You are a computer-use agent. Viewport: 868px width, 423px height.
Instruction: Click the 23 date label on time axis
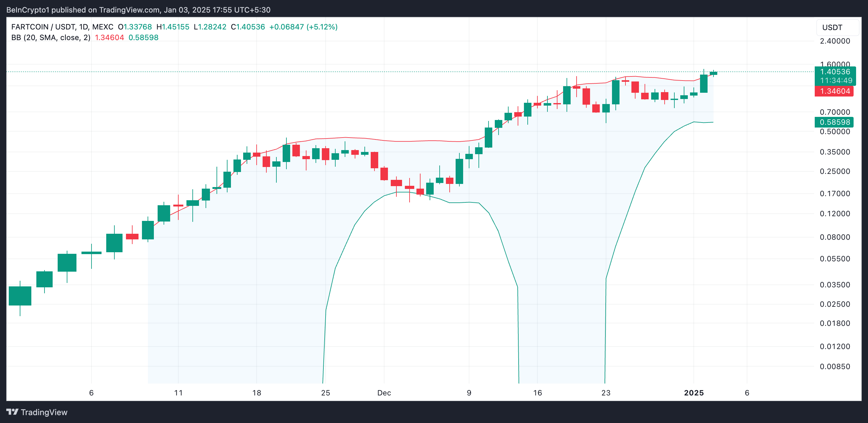coord(605,393)
